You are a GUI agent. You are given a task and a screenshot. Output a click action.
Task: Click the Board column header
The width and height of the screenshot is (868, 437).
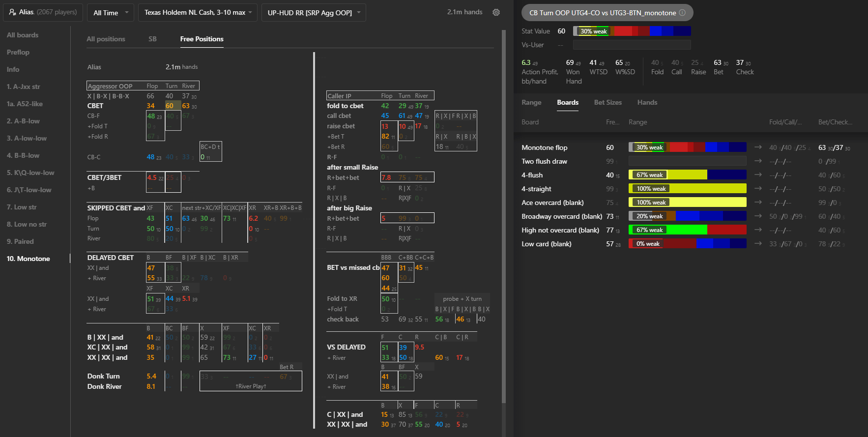(x=530, y=122)
